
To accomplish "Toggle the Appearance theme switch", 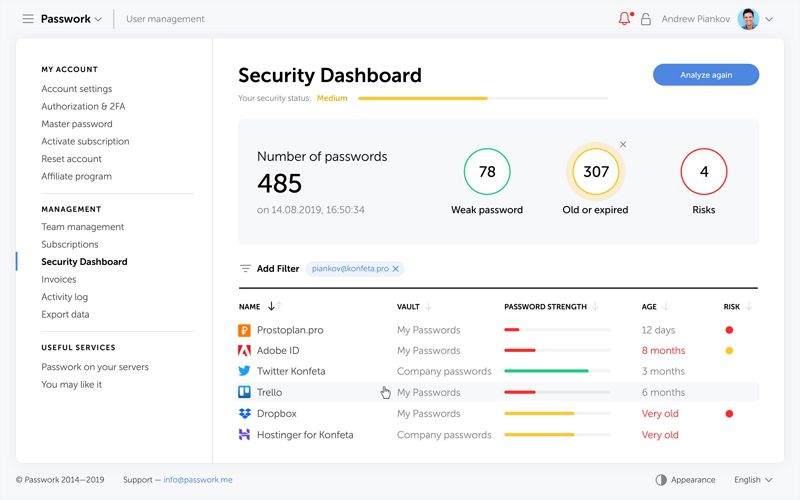I will tap(661, 480).
